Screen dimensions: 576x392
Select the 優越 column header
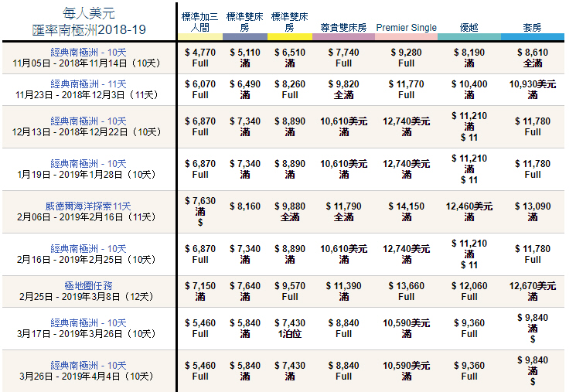(469, 28)
